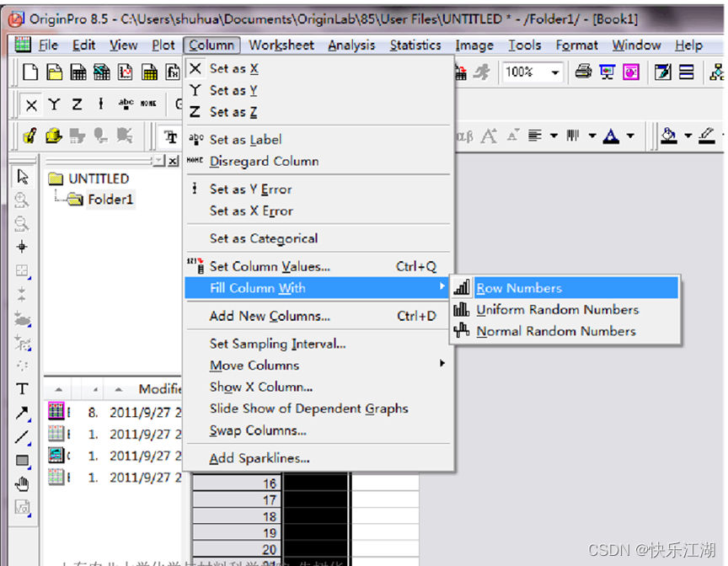Select Set as X menu entry
The image size is (728, 566).
[316, 69]
